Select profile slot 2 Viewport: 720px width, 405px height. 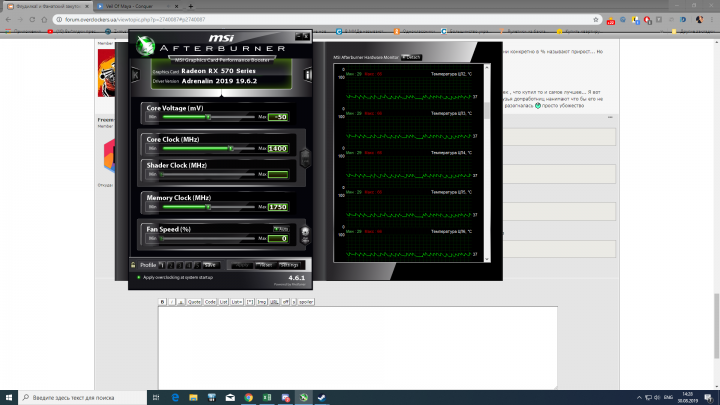pos(171,265)
